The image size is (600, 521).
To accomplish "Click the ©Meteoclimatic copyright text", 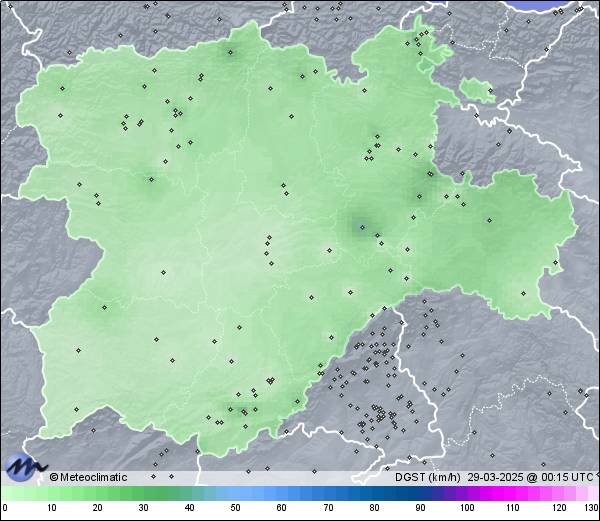I will click(x=88, y=477).
